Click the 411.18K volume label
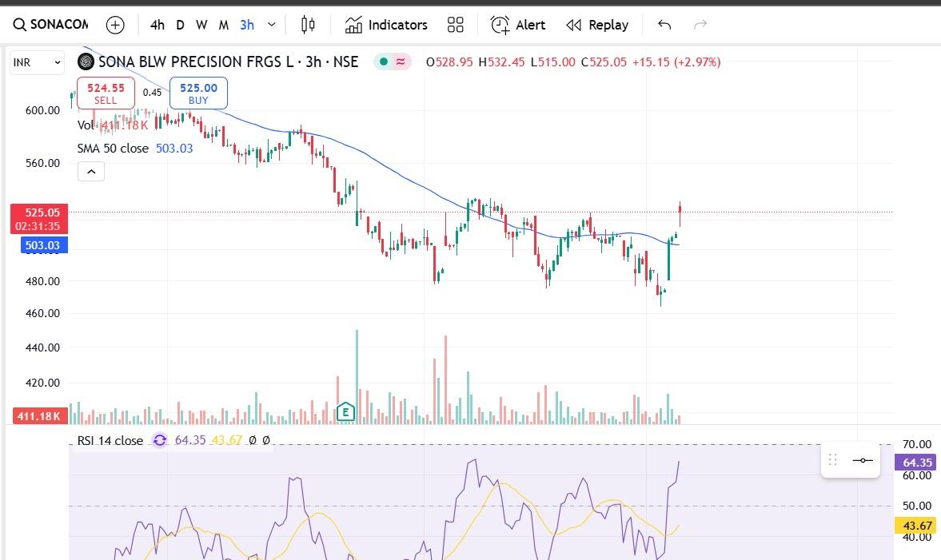 pos(38,416)
